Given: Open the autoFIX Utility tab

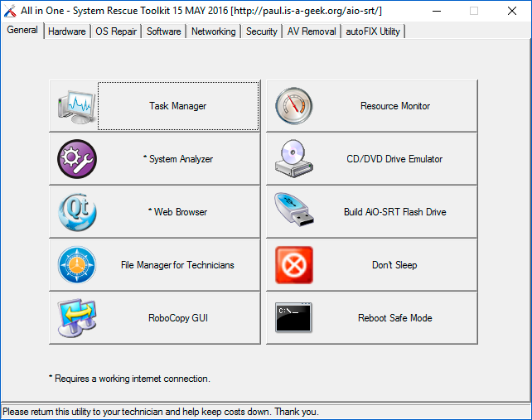Looking at the screenshot, I should (373, 31).
